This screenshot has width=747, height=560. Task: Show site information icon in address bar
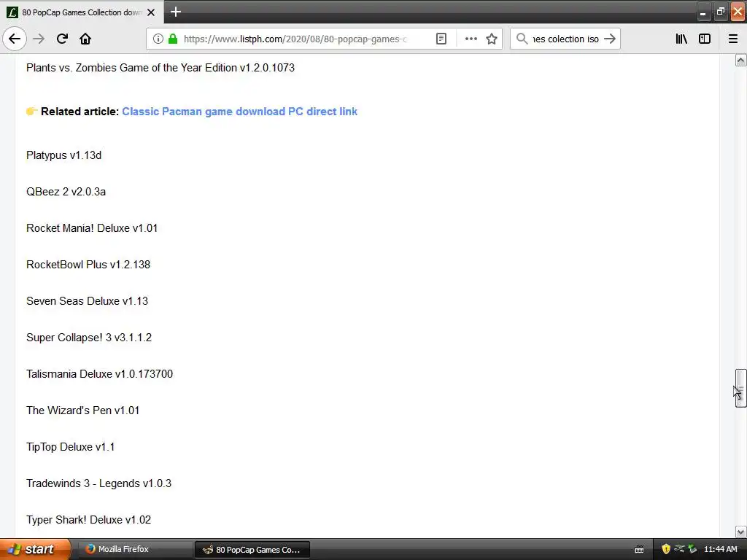(x=158, y=39)
